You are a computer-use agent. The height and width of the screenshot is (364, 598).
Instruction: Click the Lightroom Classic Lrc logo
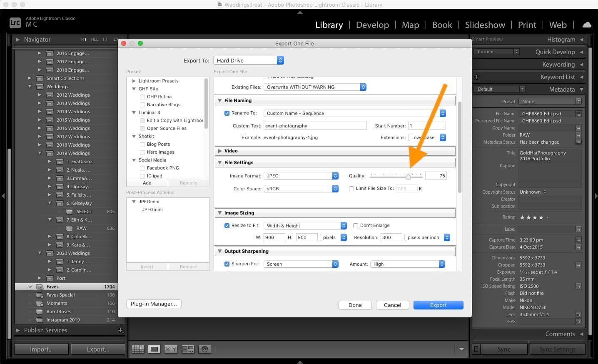tap(15, 22)
